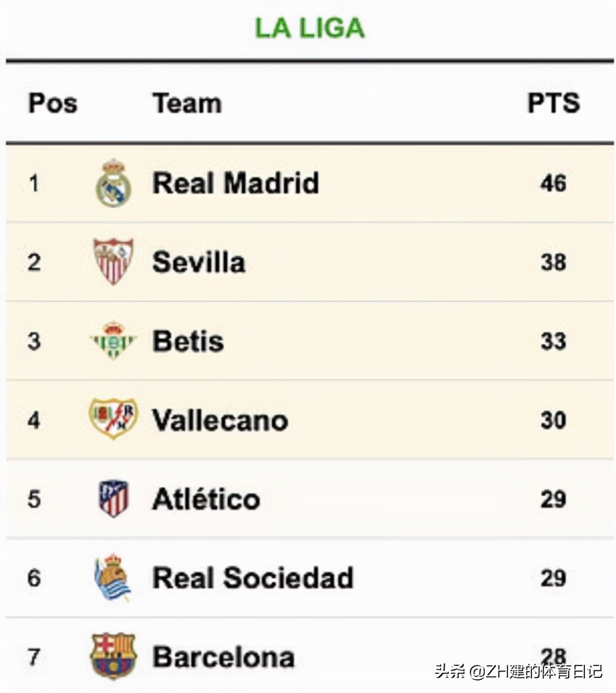Click the Real Sociedad club crest
616x693 pixels.
click(113, 577)
